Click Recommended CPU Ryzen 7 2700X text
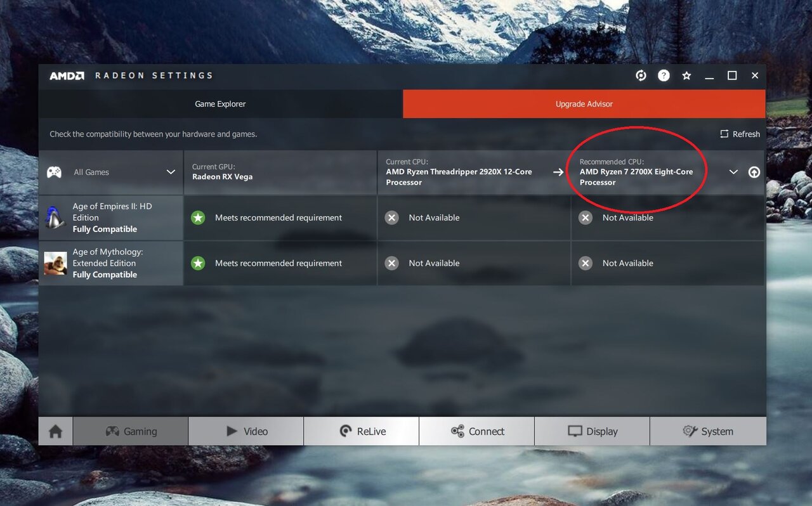The image size is (812, 506). coord(636,177)
